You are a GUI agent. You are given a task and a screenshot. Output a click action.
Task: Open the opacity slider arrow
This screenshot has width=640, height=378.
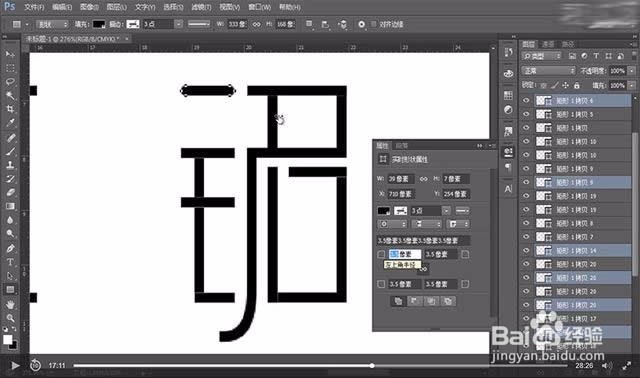[632, 71]
